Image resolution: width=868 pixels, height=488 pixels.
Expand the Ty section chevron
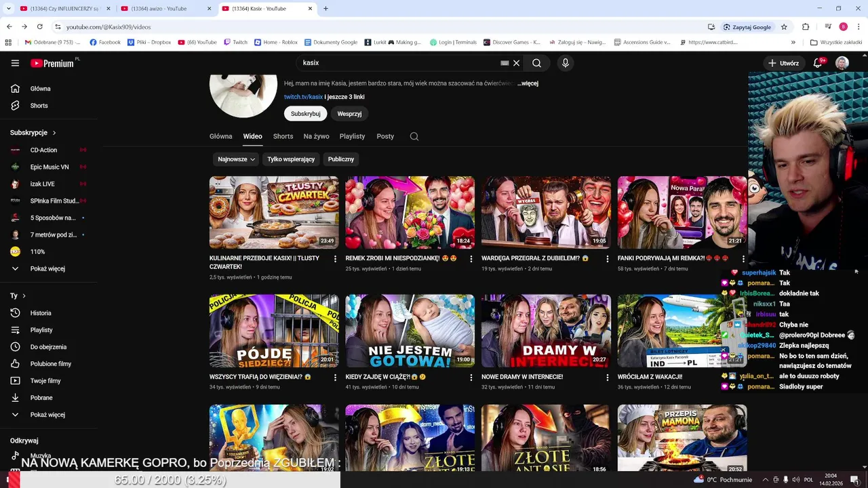click(x=24, y=296)
